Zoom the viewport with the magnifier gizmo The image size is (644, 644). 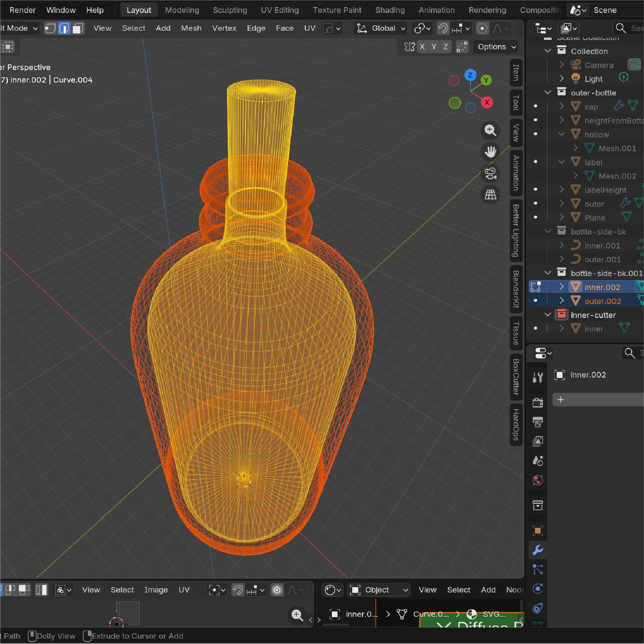(490, 131)
